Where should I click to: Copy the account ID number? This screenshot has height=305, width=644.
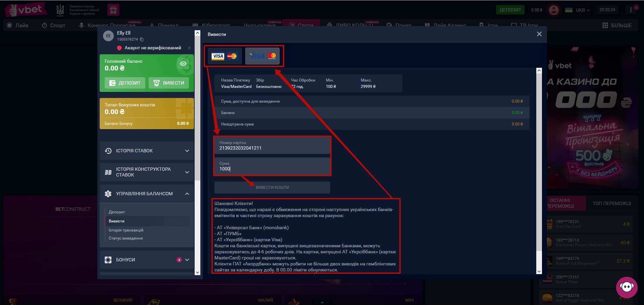142,40
